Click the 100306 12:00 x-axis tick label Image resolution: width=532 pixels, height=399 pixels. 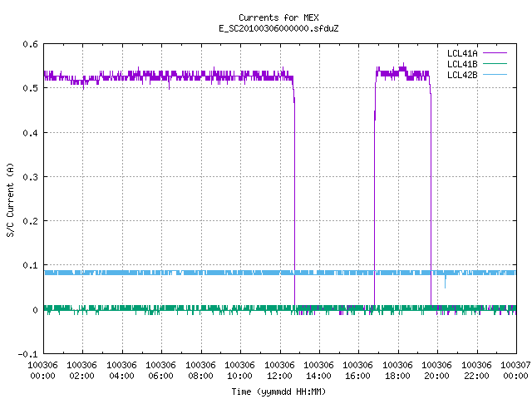280,371
